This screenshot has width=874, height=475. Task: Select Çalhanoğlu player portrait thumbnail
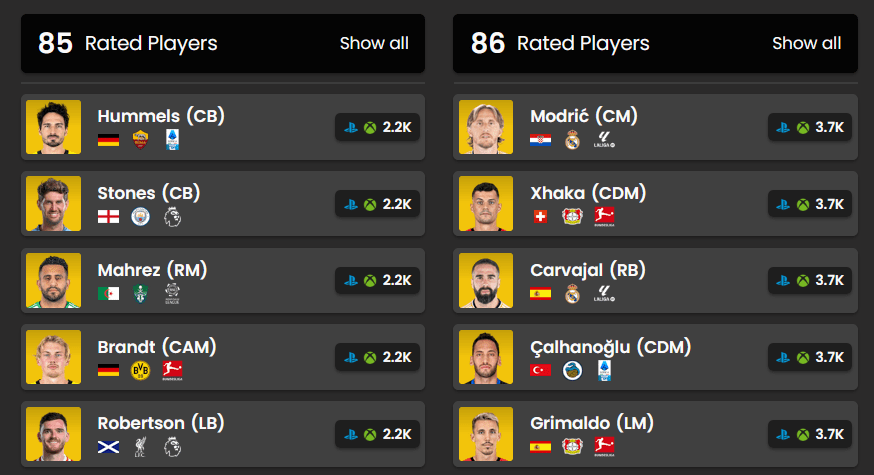pos(486,358)
